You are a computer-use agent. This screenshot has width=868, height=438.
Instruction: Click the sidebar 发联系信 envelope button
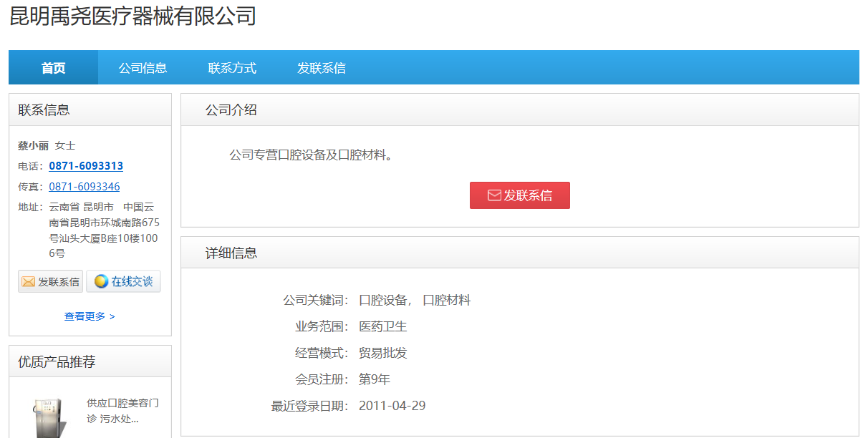click(50, 281)
